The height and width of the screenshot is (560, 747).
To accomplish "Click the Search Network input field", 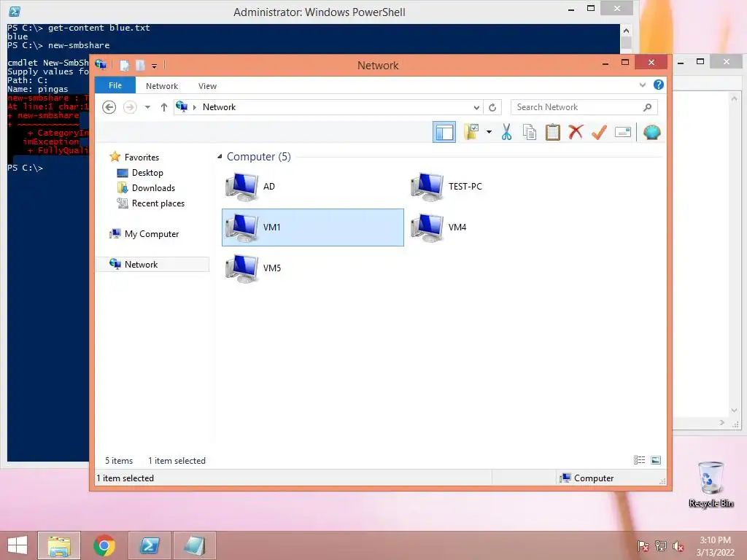I will (584, 107).
